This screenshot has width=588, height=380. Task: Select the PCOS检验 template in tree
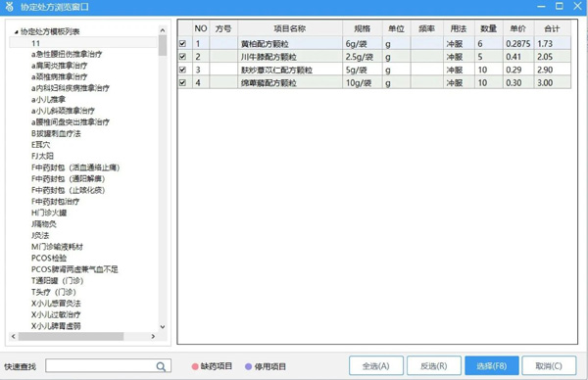tap(49, 258)
